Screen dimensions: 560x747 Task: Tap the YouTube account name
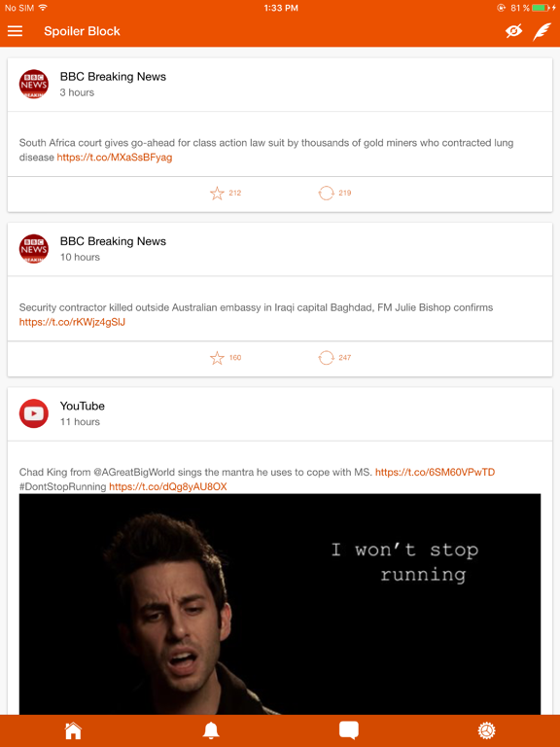click(83, 406)
